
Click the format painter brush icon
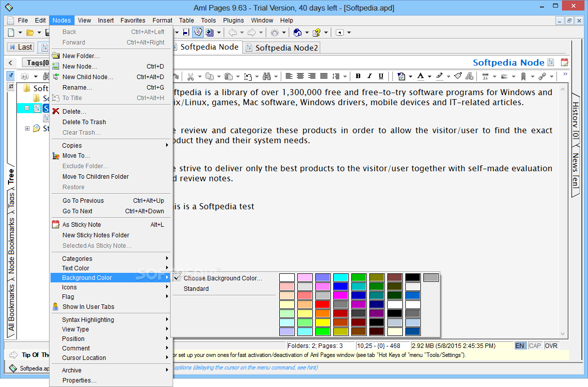point(458,76)
